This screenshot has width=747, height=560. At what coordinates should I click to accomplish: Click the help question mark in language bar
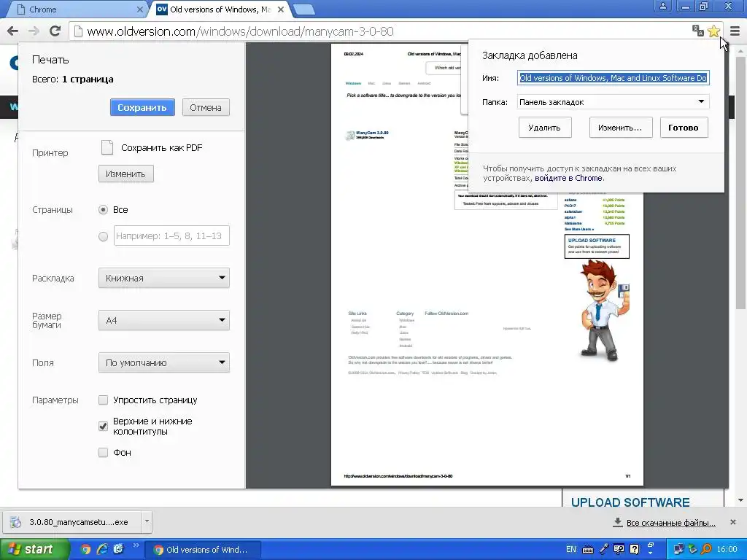(x=634, y=550)
